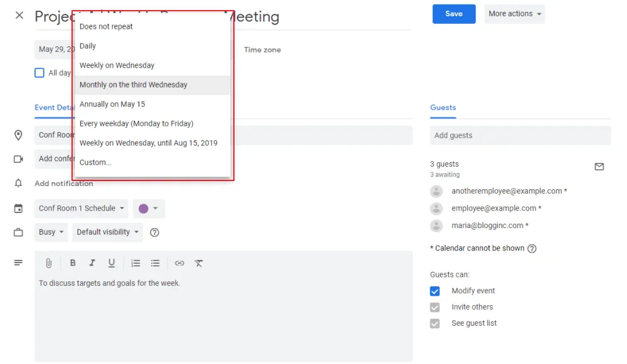Select Daily repeat option
The width and height of the screenshot is (627, 364).
tap(152, 46)
